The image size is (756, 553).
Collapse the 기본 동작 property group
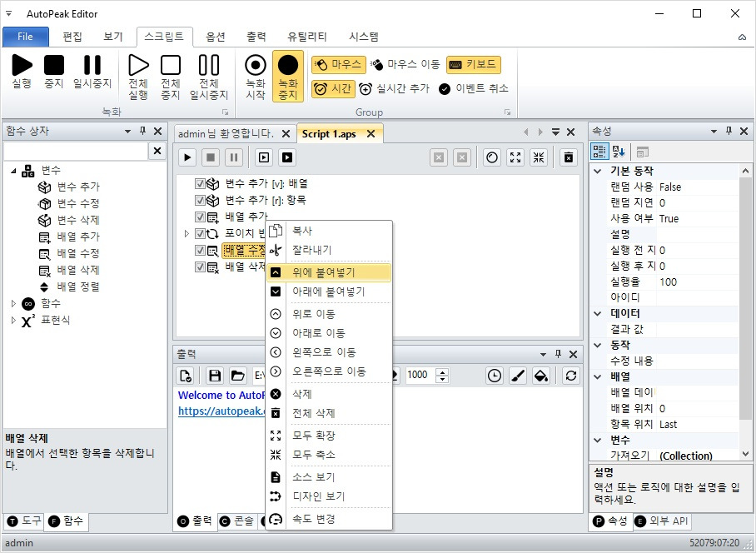pyautogui.click(x=597, y=171)
